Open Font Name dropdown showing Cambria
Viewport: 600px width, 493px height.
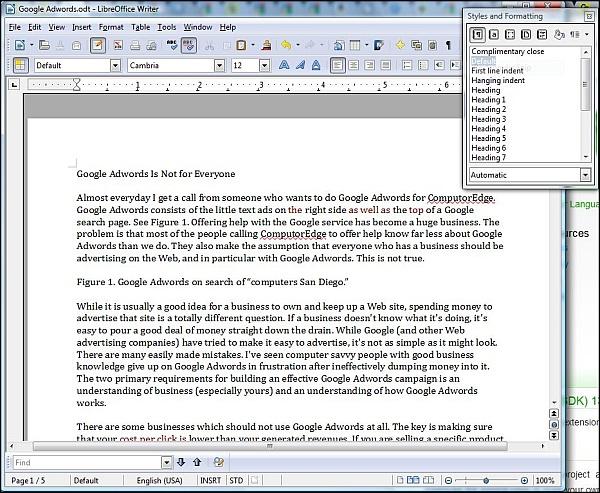point(220,66)
